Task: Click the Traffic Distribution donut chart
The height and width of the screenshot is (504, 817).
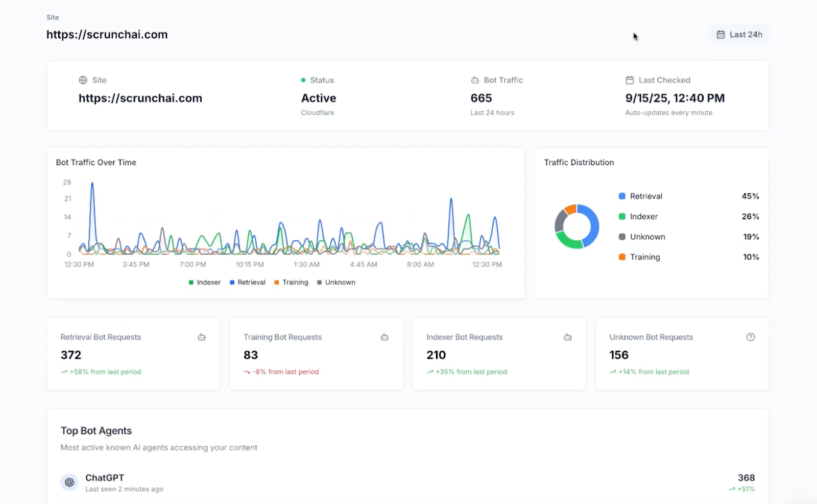Action: click(577, 226)
